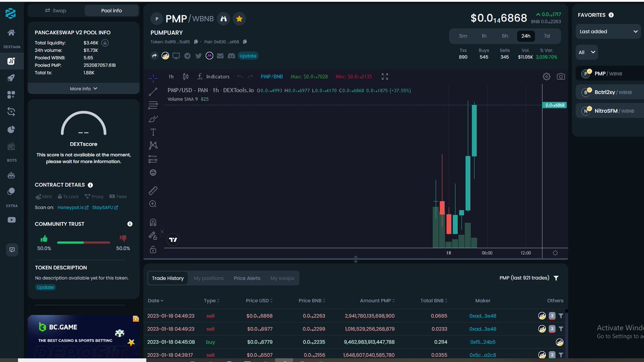This screenshot has width=644, height=362.
Task: Open the Twitter icon for PMP
Action: [x=199, y=56]
